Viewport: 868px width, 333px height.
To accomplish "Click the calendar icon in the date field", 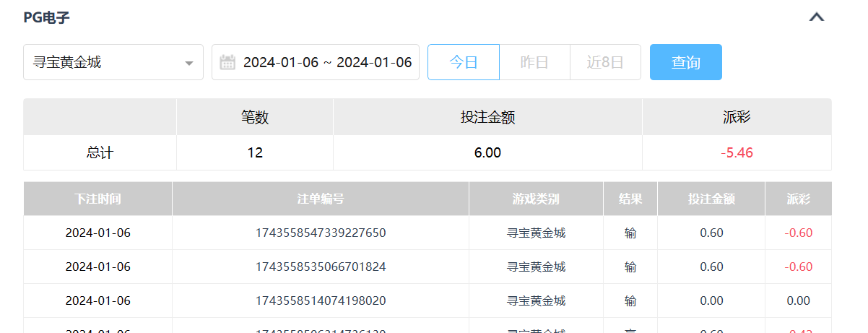I will pos(227,62).
